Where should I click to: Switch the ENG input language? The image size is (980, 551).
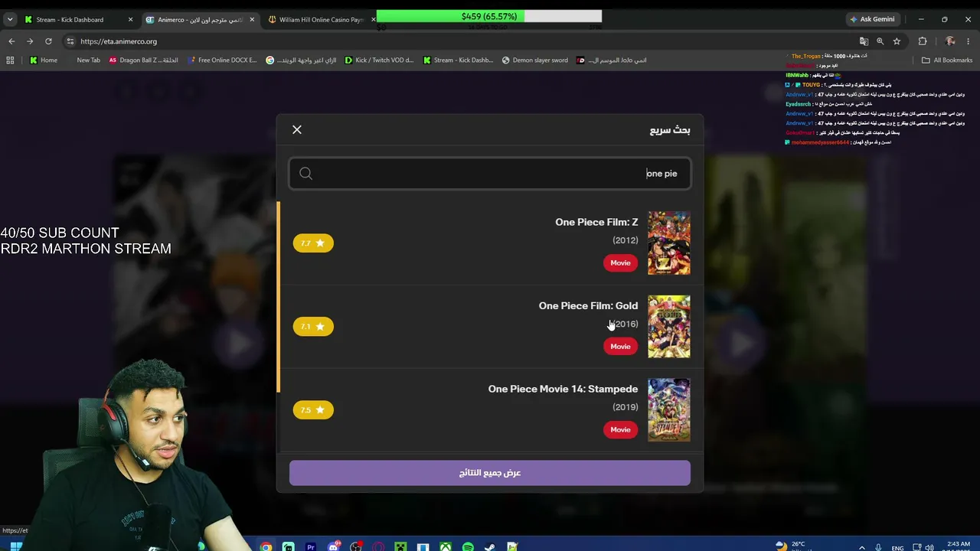tap(897, 548)
